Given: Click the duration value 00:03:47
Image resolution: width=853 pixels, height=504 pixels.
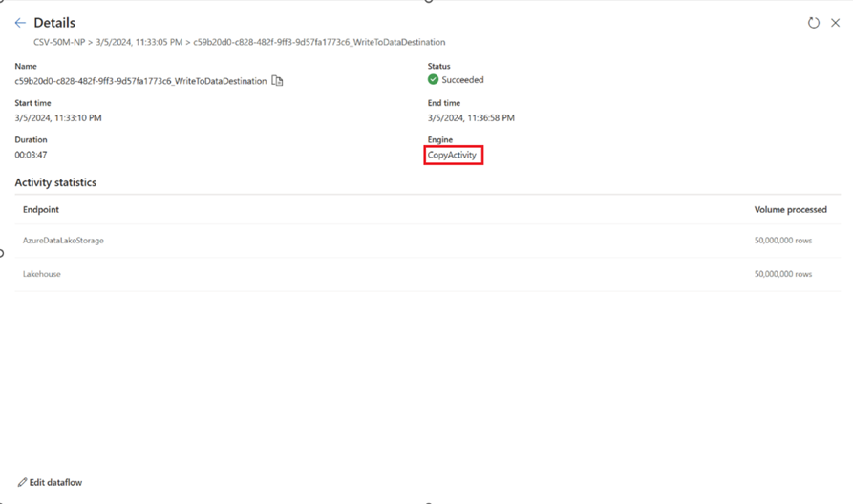Looking at the screenshot, I should (31, 155).
